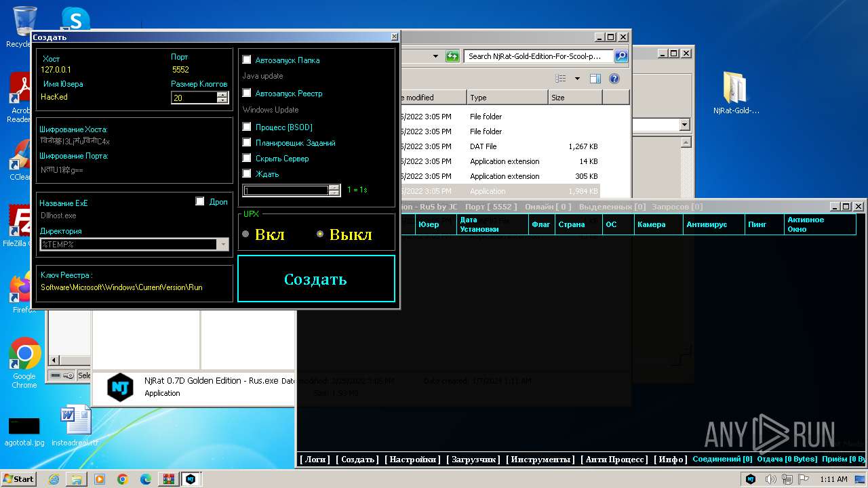
Task: Check Скрыть Сервер option
Action: click(x=247, y=158)
